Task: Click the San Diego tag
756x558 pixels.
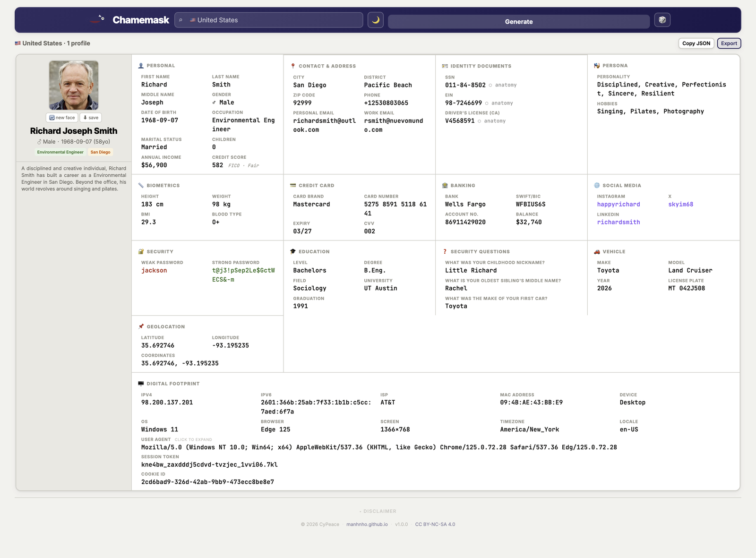Action: (100, 152)
